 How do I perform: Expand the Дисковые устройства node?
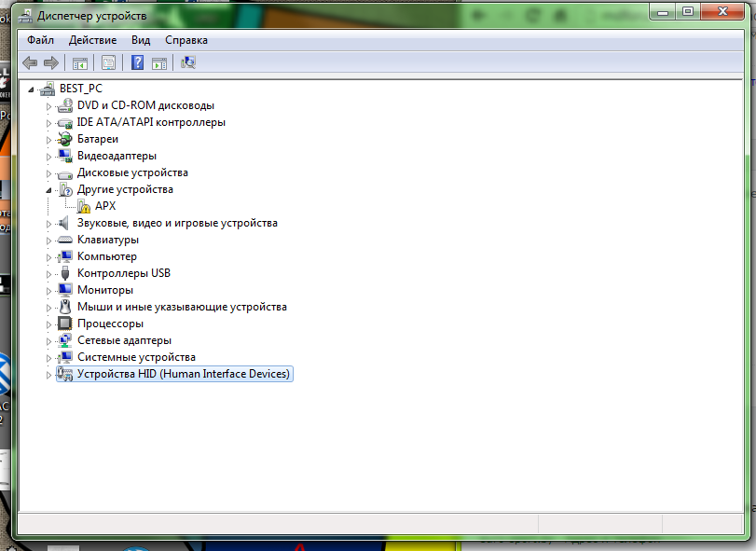[48, 173]
